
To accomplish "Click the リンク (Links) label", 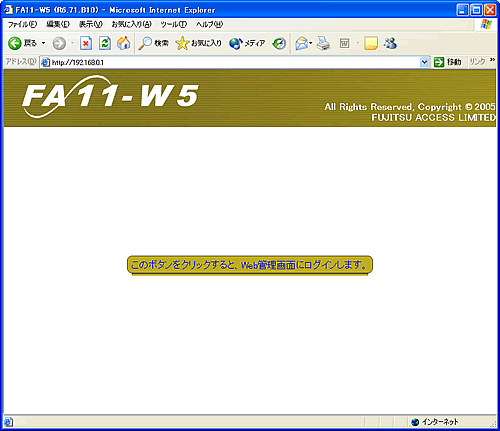I will (477, 62).
